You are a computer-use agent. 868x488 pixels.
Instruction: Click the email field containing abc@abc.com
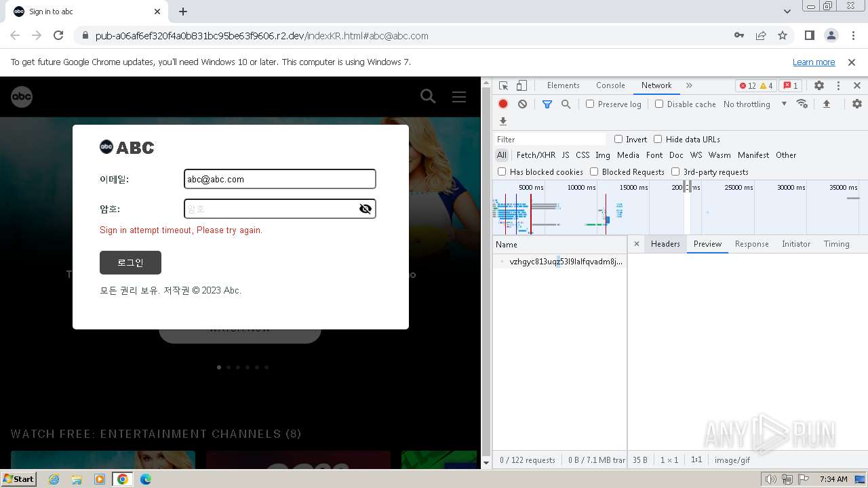pyautogui.click(x=279, y=179)
